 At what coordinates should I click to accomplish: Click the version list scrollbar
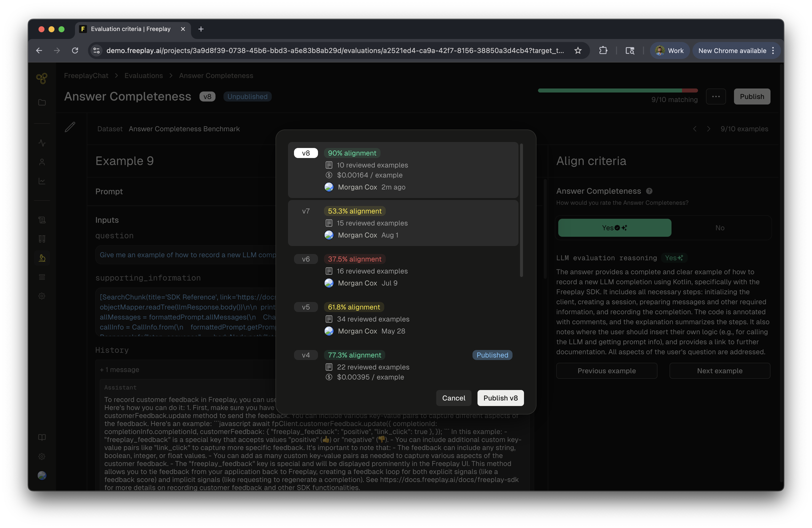click(x=521, y=210)
